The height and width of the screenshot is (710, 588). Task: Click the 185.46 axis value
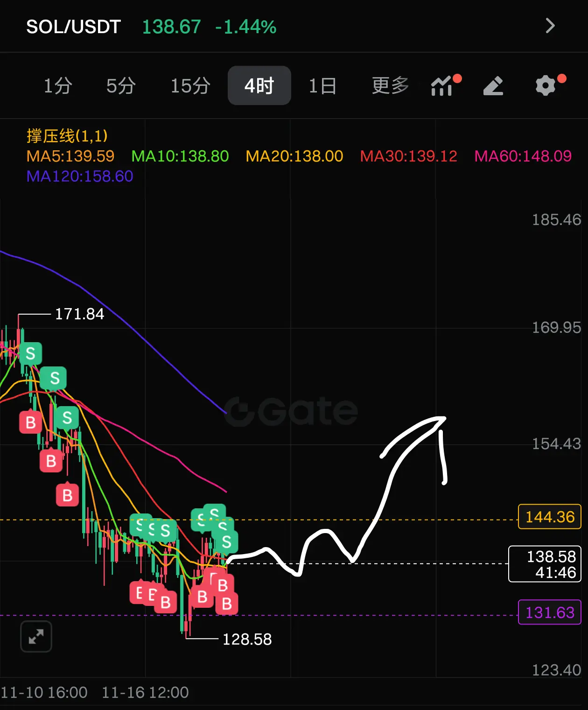click(556, 219)
